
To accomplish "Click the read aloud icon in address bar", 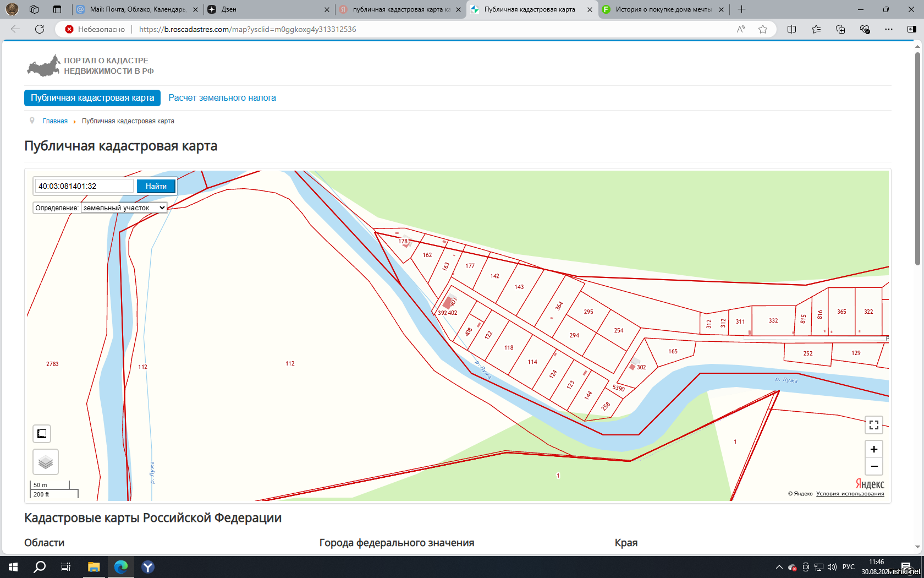I will click(741, 29).
